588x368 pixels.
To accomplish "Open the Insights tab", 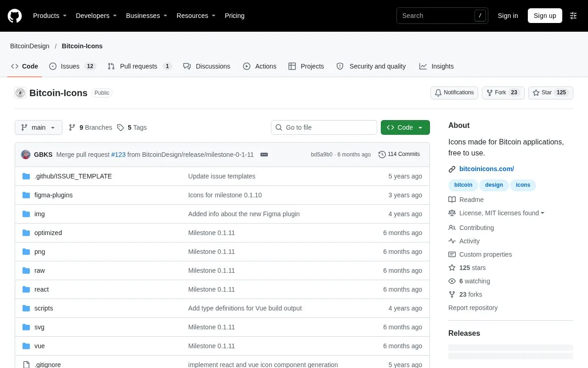I will click(436, 66).
